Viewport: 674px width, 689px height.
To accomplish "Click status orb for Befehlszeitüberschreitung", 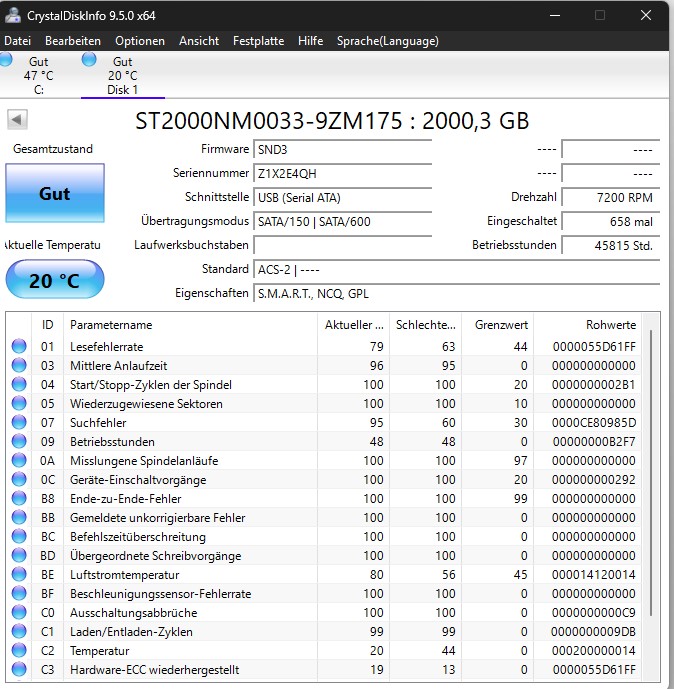I will click(19, 536).
